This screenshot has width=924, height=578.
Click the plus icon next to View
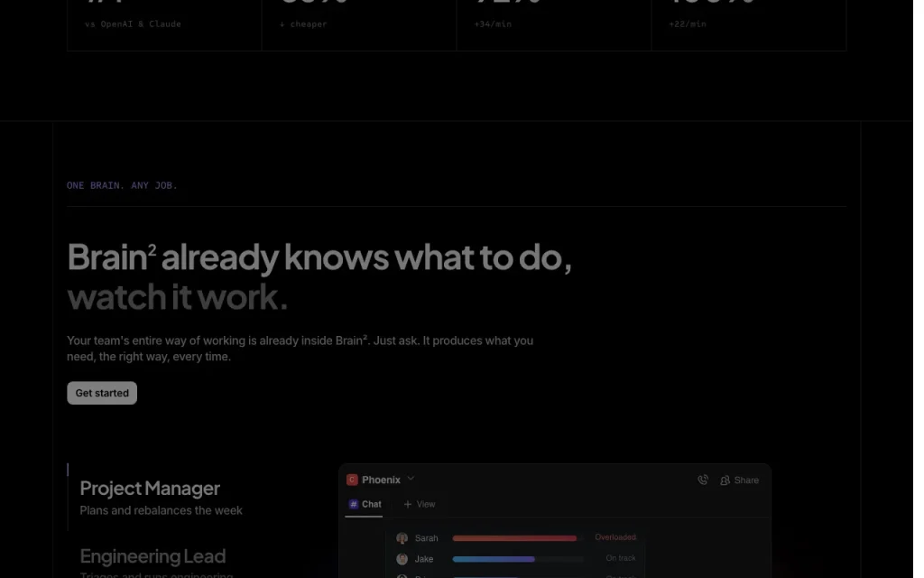(407, 504)
